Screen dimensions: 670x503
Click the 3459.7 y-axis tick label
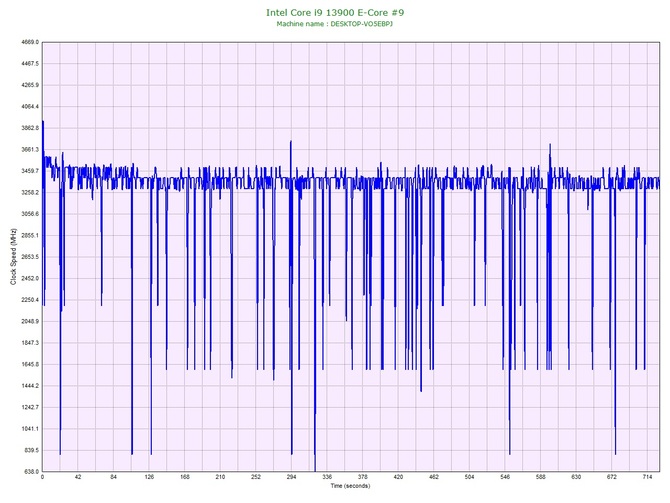pos(30,171)
